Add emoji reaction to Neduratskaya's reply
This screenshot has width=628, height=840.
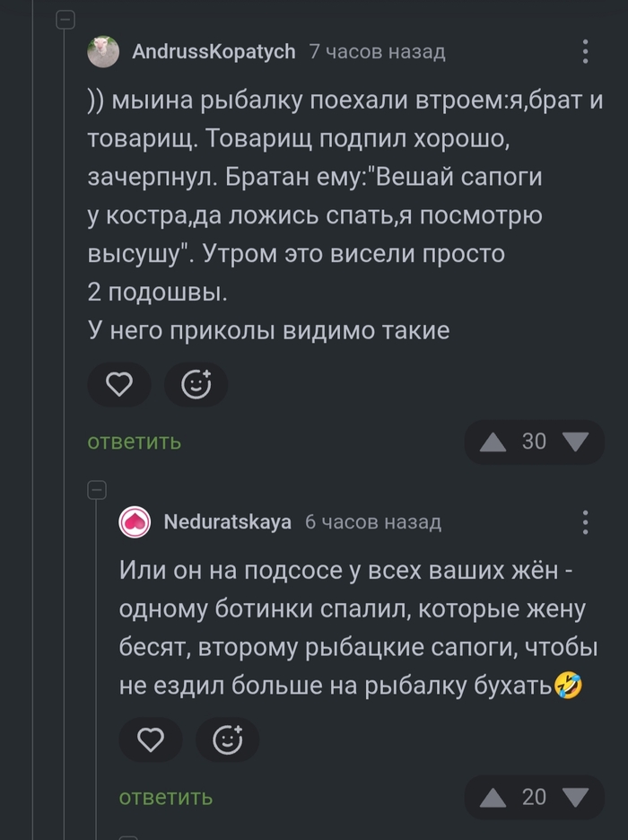pos(228,740)
